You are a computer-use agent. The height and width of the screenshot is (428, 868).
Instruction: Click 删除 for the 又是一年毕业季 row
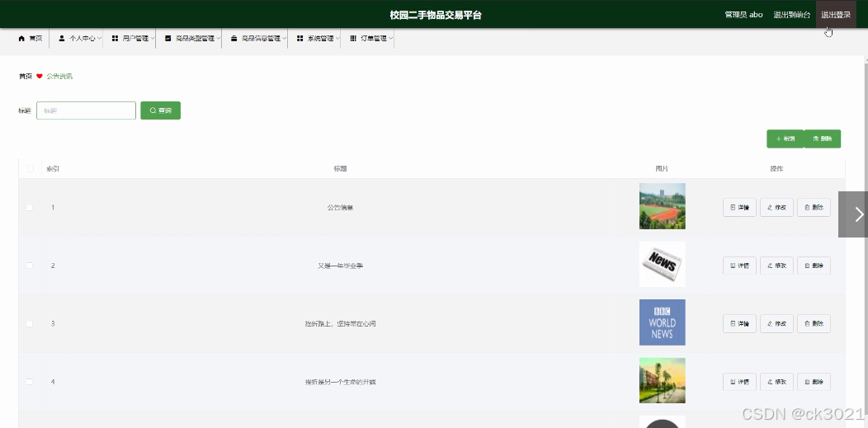pos(814,266)
